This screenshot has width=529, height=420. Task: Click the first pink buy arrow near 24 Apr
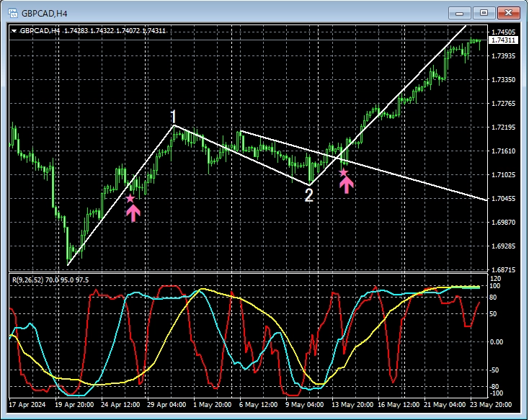coord(133,213)
